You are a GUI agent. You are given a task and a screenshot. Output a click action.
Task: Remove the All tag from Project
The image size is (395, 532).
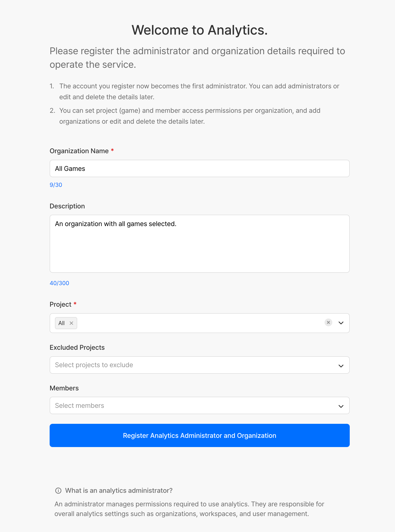(x=71, y=323)
